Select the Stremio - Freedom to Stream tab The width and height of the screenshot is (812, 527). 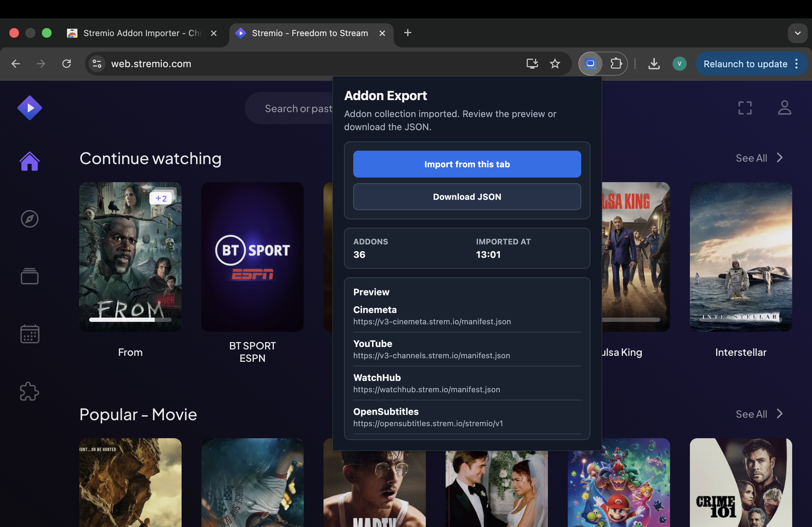pyautogui.click(x=310, y=33)
